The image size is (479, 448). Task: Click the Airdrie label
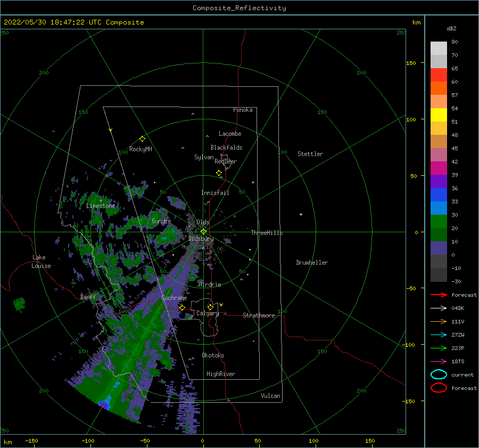click(x=210, y=284)
